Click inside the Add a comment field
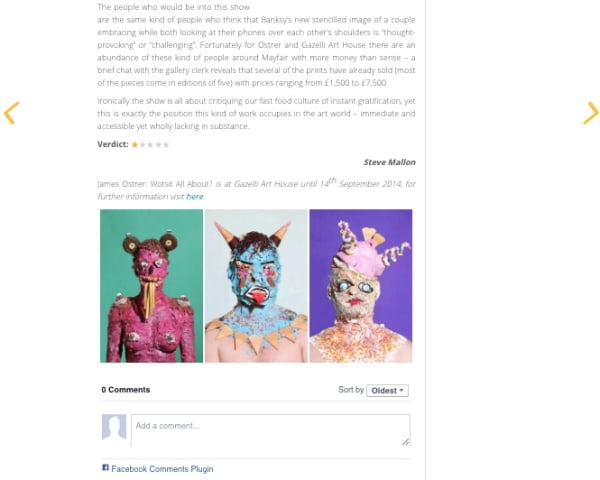Screen dimensions: 600x480 pyautogui.click(x=271, y=430)
